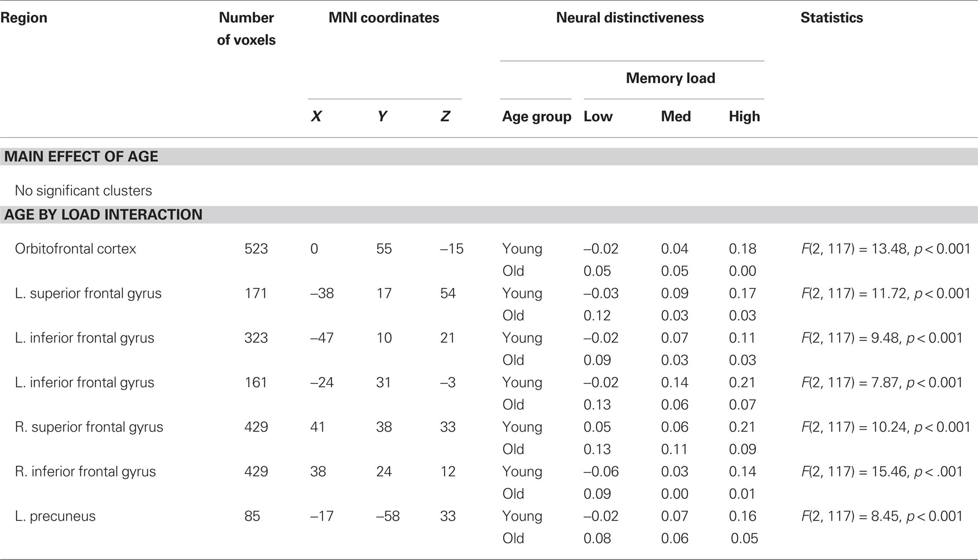Click Old High value 0.00 for Orbitofrontal cortex
The height and width of the screenshot is (560, 978).
click(743, 271)
